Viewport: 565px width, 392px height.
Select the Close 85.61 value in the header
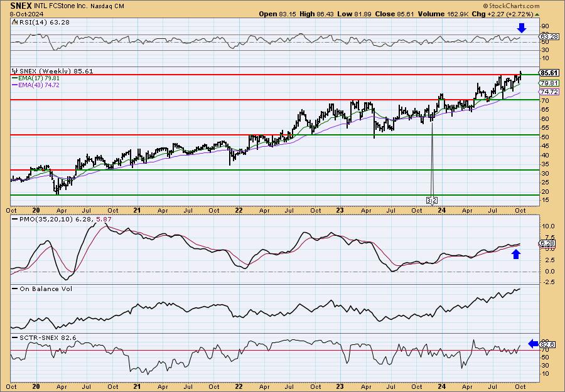pyautogui.click(x=394, y=14)
